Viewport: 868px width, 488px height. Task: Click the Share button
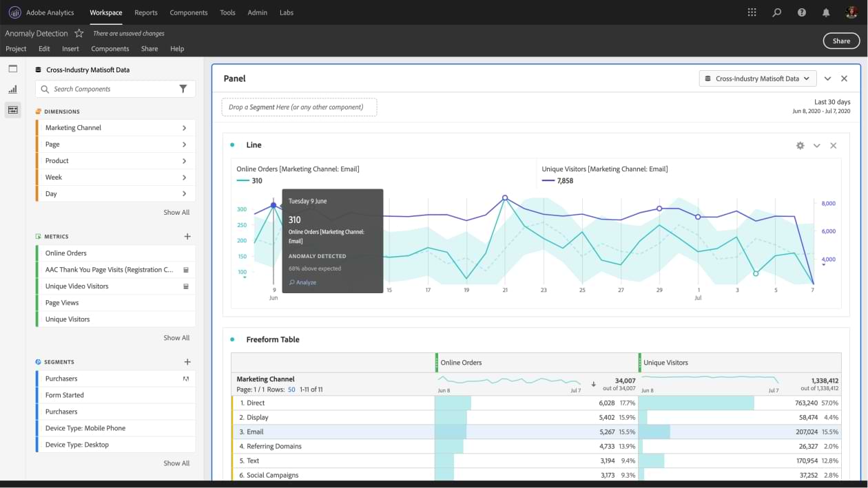841,41
